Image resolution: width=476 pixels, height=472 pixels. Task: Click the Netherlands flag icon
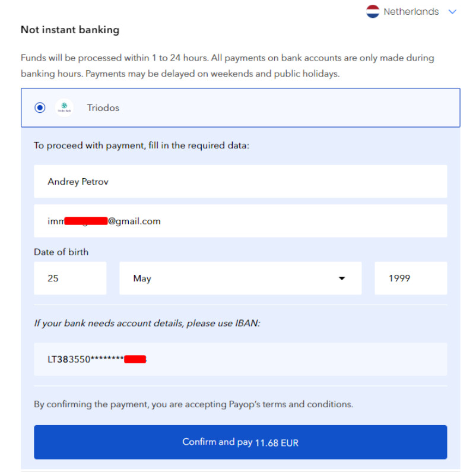(373, 11)
